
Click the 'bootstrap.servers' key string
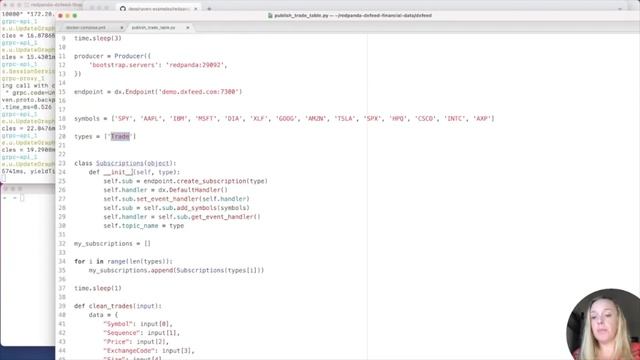pyautogui.click(x=124, y=65)
